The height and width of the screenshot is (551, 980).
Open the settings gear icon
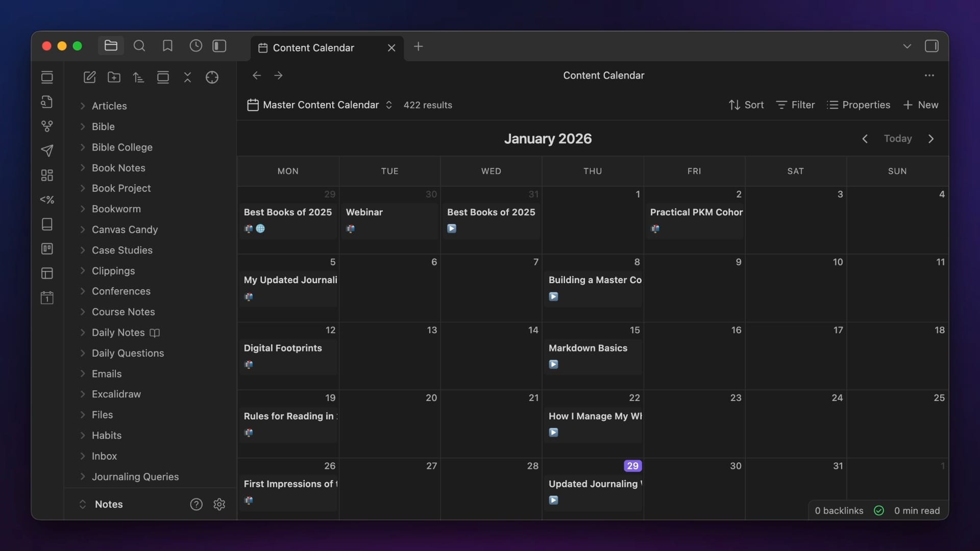pos(219,504)
